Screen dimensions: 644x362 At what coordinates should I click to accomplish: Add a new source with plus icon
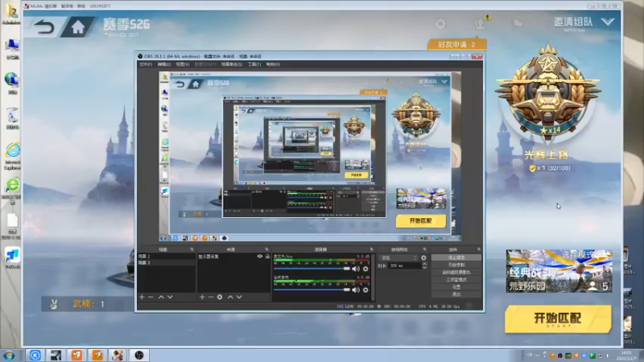202,297
